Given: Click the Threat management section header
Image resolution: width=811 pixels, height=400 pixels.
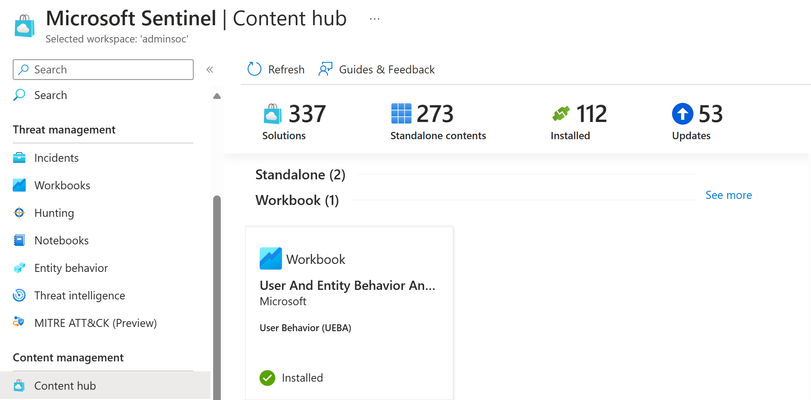Looking at the screenshot, I should pyautogui.click(x=64, y=129).
